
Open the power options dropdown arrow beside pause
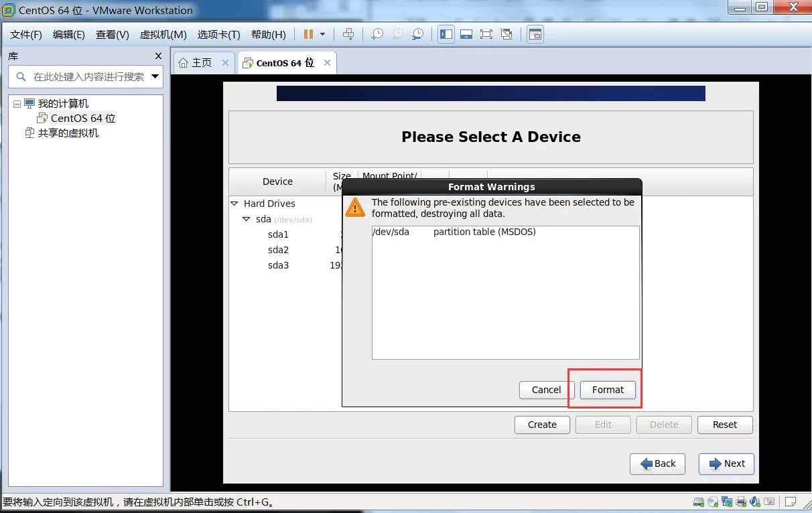point(323,34)
